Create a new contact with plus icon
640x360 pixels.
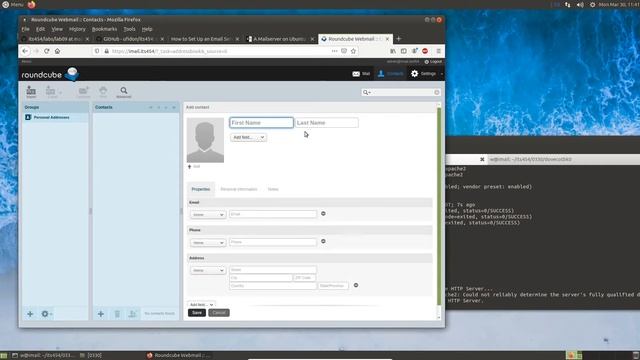click(x=101, y=314)
